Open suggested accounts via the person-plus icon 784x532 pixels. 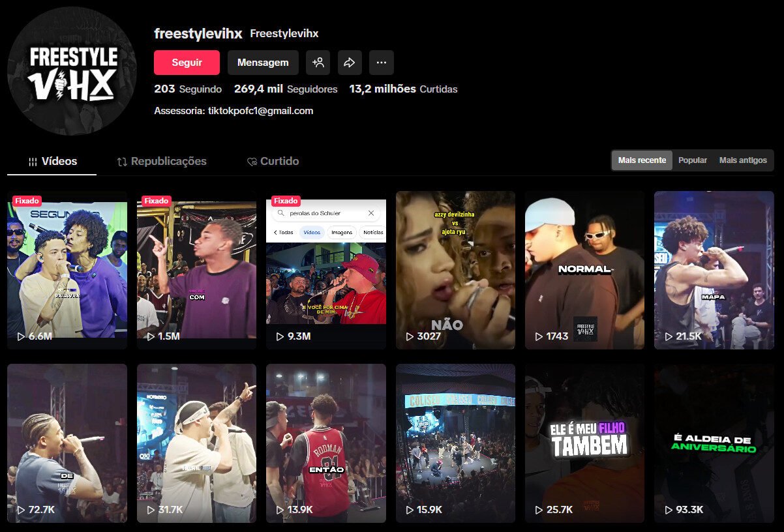(x=318, y=62)
